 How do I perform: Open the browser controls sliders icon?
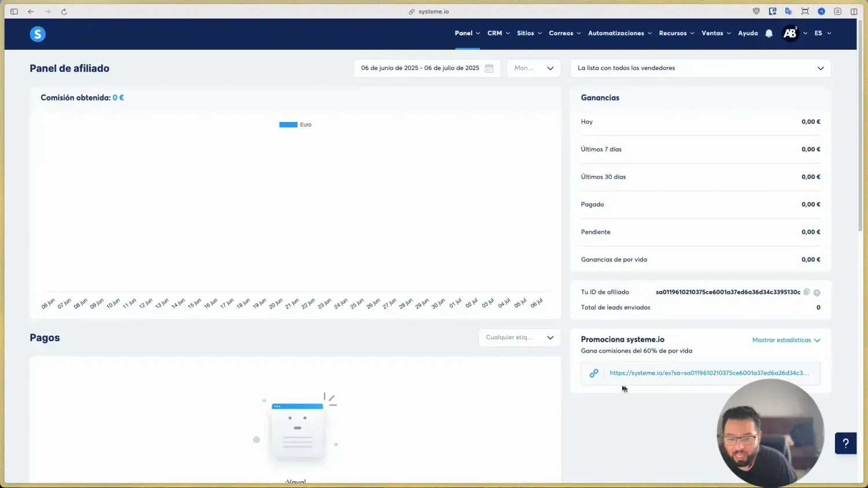837,11
